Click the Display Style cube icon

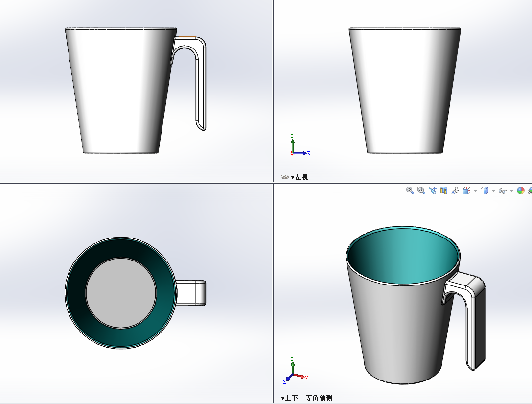pyautogui.click(x=485, y=190)
